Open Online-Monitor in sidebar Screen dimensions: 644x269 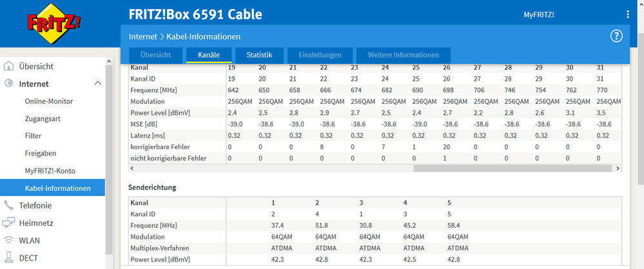coord(48,101)
